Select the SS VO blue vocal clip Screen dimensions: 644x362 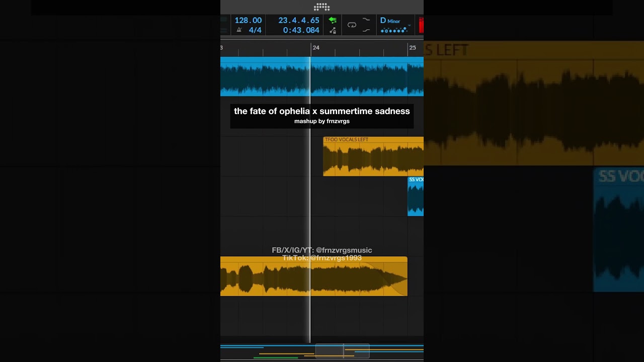coord(416,197)
